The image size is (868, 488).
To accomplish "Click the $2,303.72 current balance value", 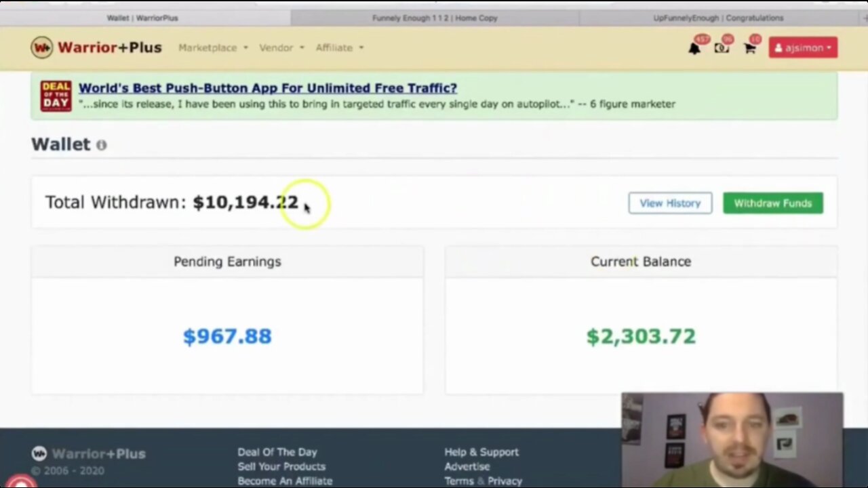I will point(641,336).
